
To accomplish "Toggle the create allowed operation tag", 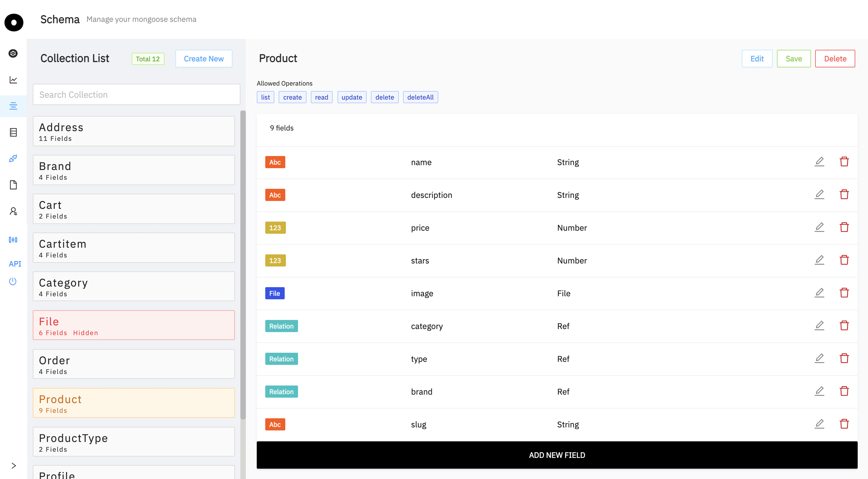I will coord(292,97).
